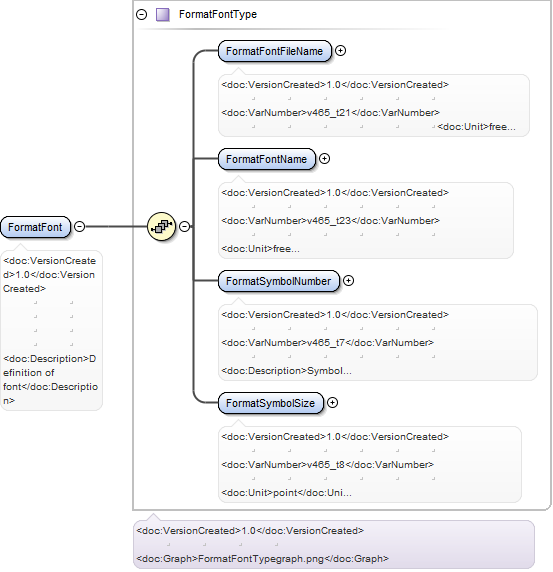Expand the FormatFontFileName element
Screen dimensions: 553x572
point(340,51)
